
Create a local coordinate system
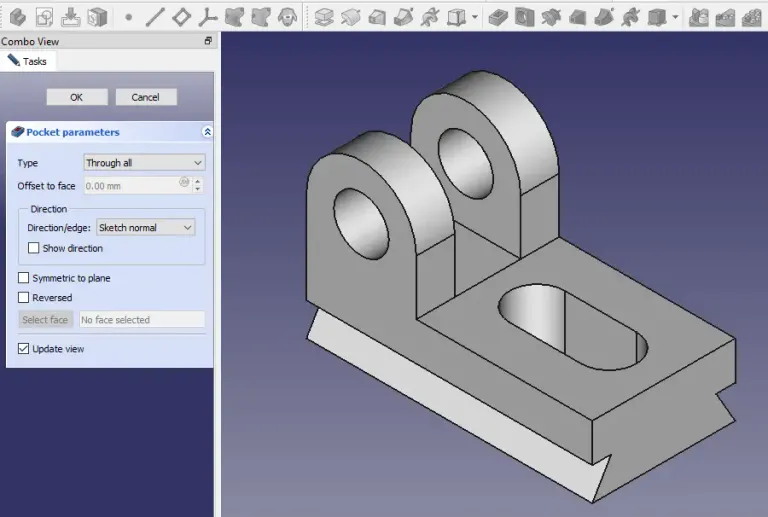coord(207,17)
